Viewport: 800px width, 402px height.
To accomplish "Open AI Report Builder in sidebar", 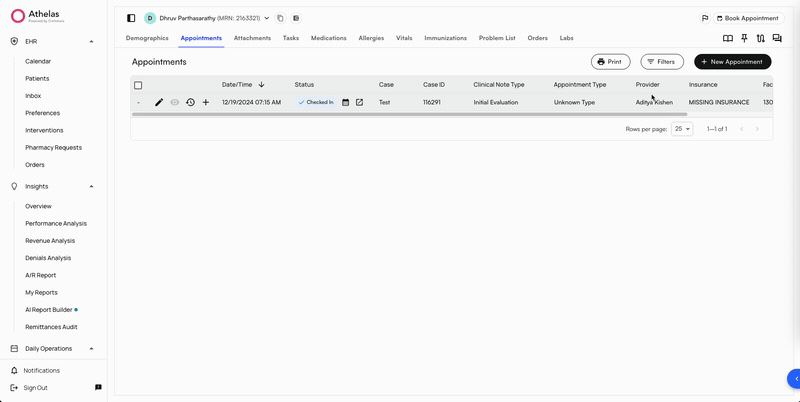I will [x=49, y=310].
